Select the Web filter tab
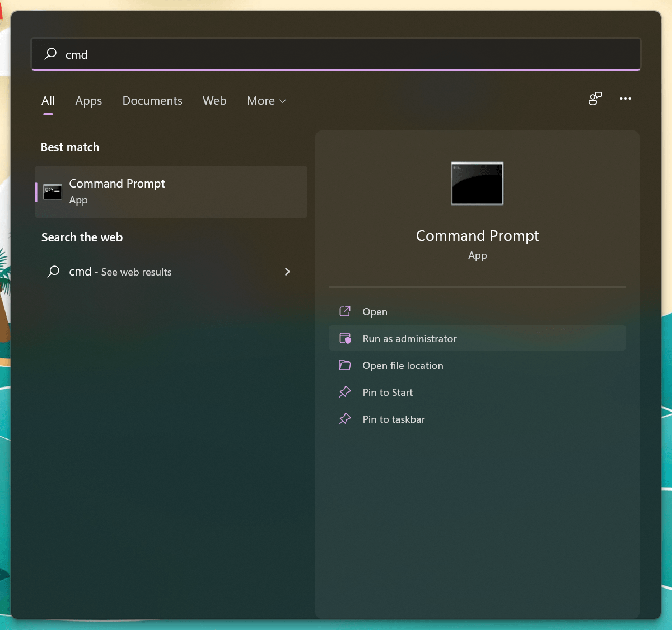This screenshot has width=672, height=630. coord(214,101)
